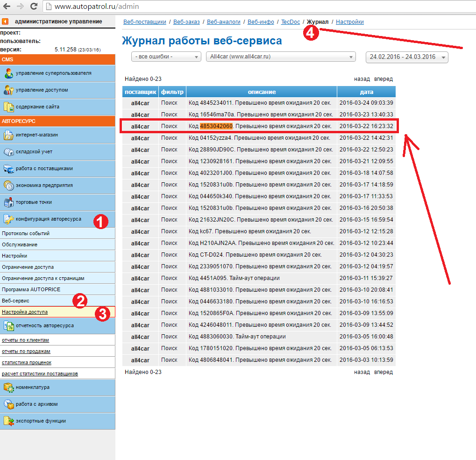Click row with Код kc67
This screenshot has width=476, height=460.
point(259,231)
